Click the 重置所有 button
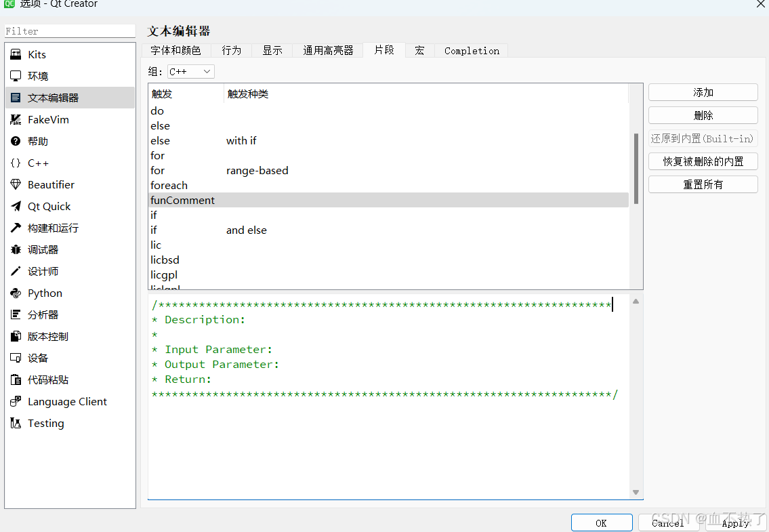 [x=703, y=184]
